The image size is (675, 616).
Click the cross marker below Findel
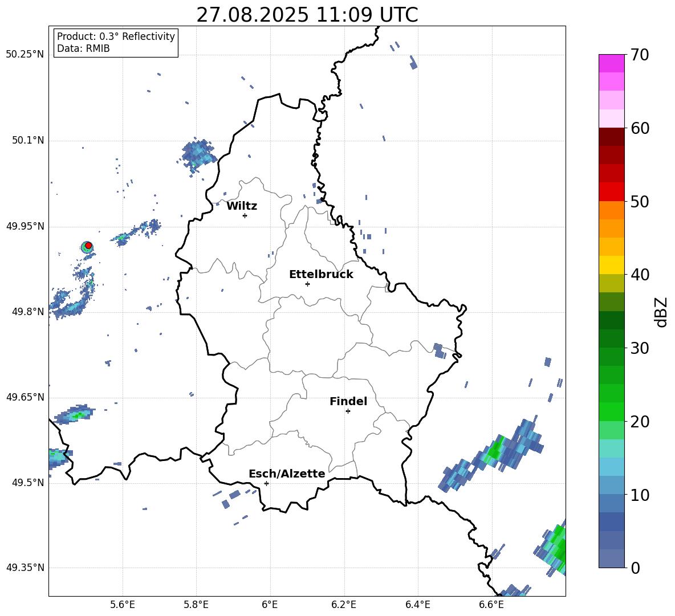(x=348, y=411)
